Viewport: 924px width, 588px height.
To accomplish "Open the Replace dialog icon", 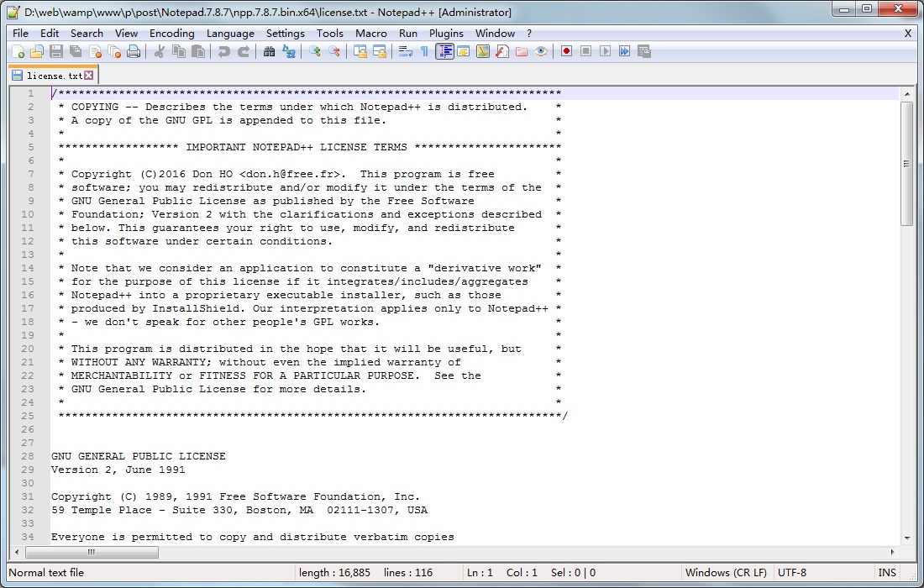I will 289,52.
